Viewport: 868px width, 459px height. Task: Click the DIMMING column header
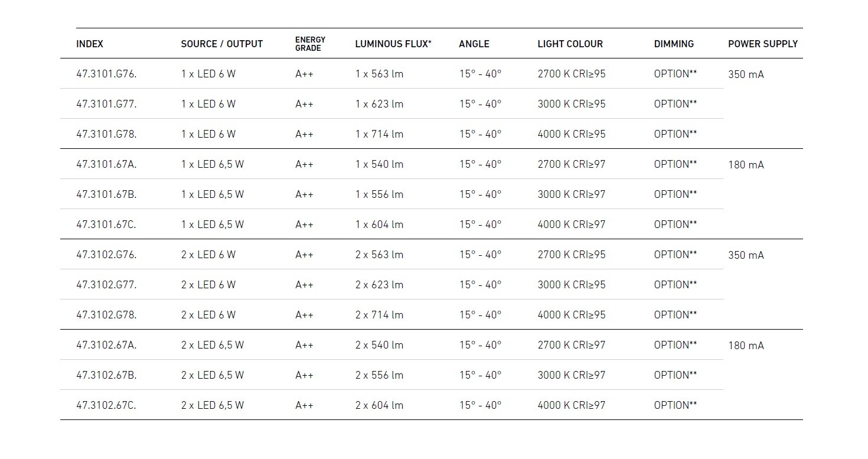tap(674, 44)
